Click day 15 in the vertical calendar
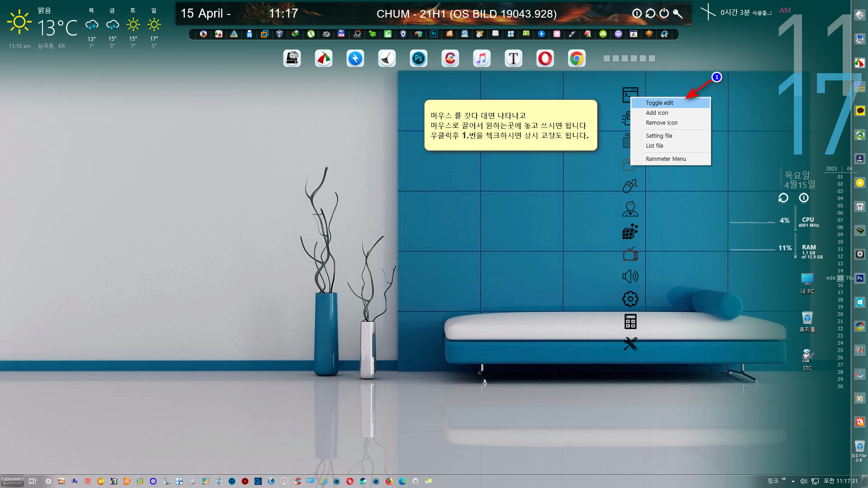The width and height of the screenshot is (868, 488). coord(840,278)
